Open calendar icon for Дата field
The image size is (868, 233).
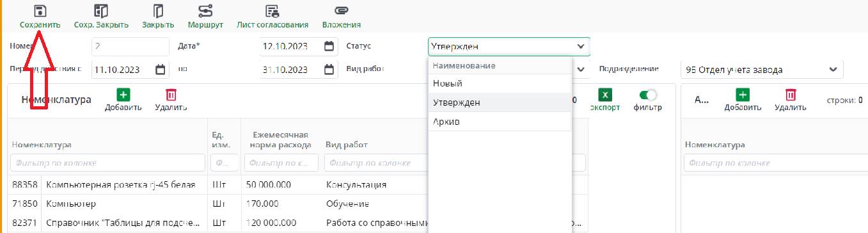pyautogui.click(x=329, y=46)
